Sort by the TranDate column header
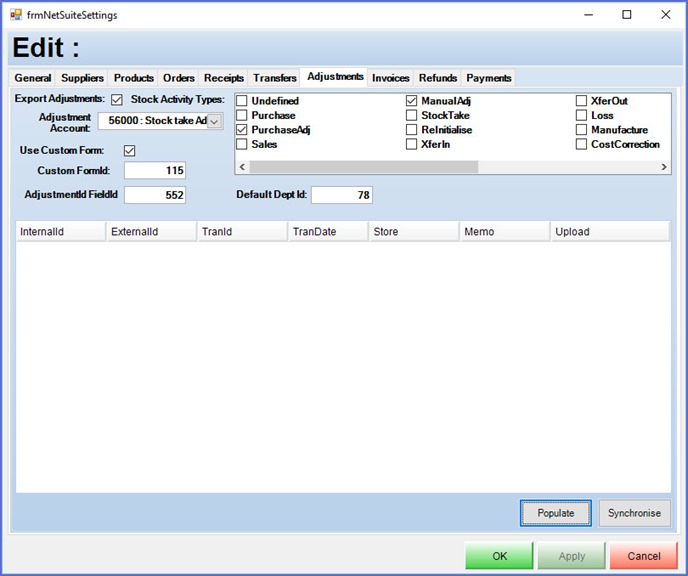The height and width of the screenshot is (576, 688). coord(328,232)
